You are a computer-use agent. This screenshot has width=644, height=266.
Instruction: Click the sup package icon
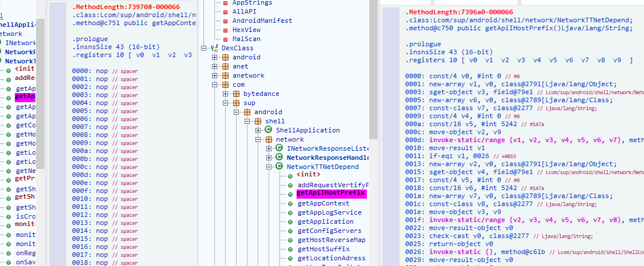[x=236, y=103]
